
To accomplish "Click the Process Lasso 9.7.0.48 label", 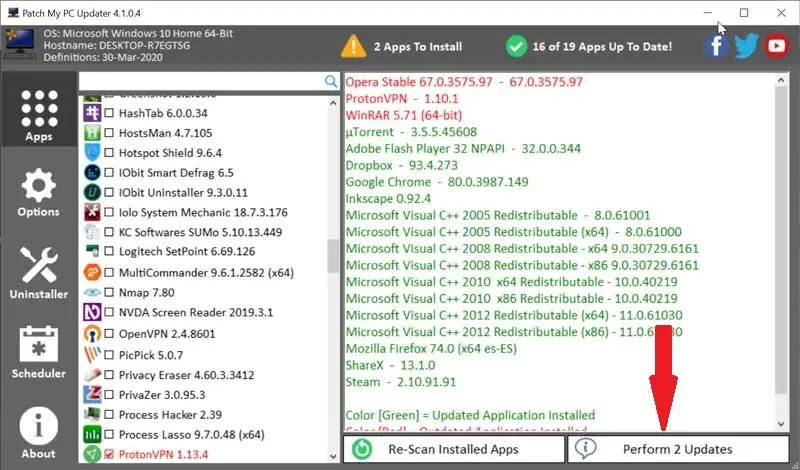I will tap(191, 435).
